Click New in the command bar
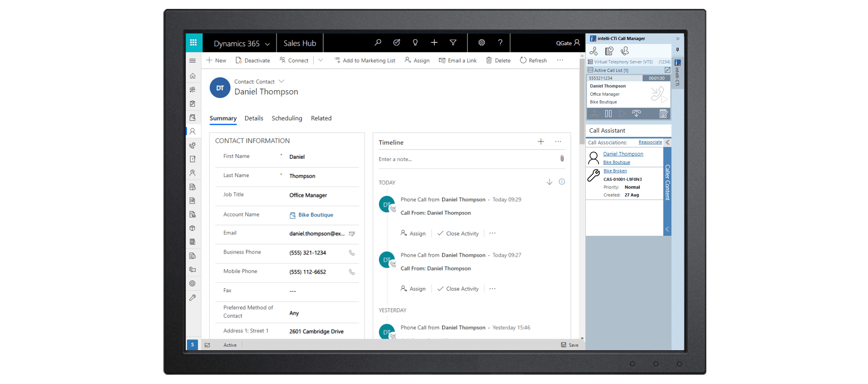868x384 pixels. (216, 61)
